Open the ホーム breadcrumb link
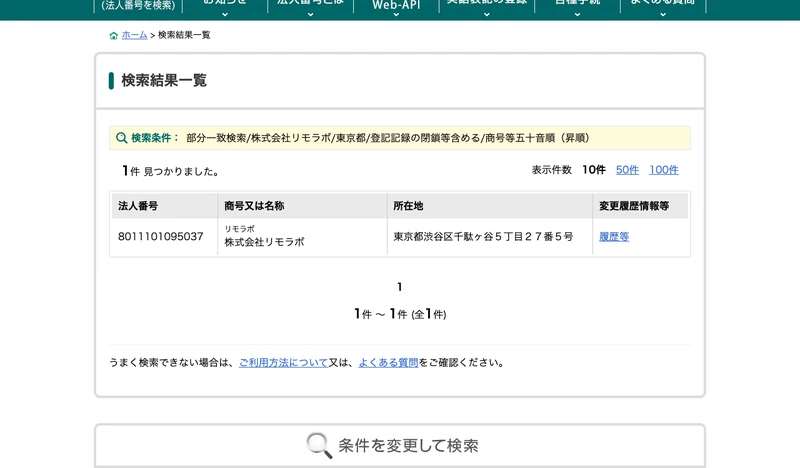 [134, 35]
